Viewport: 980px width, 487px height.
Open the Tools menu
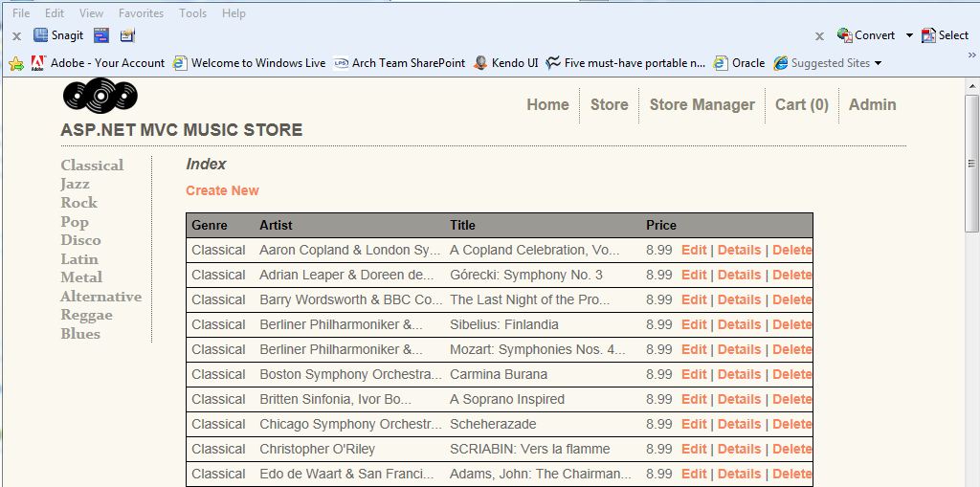tap(192, 13)
